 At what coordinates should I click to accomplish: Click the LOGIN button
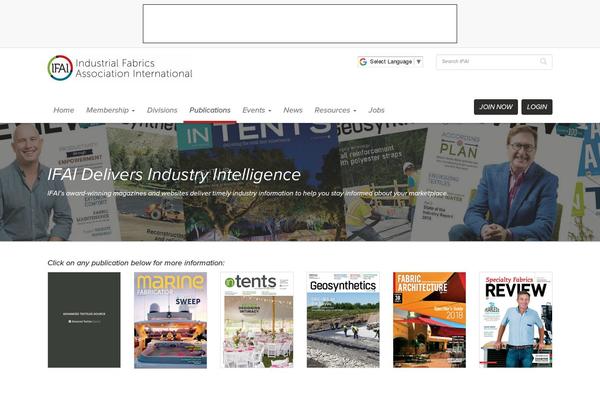coord(537,107)
